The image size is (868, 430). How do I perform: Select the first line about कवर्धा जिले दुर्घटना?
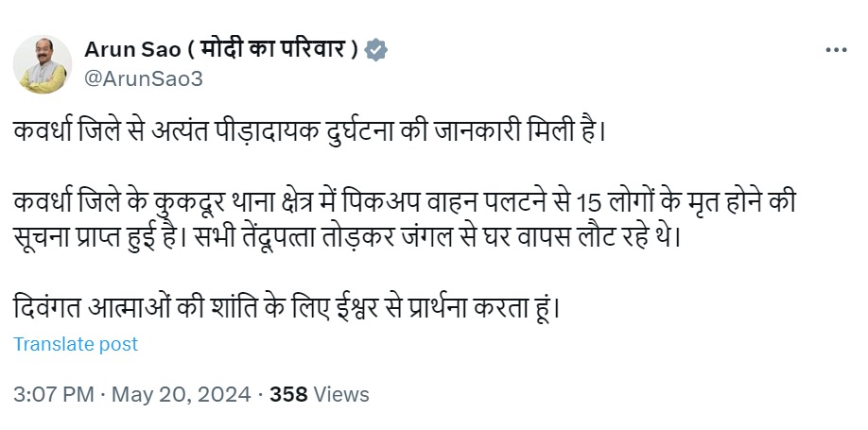click(308, 130)
